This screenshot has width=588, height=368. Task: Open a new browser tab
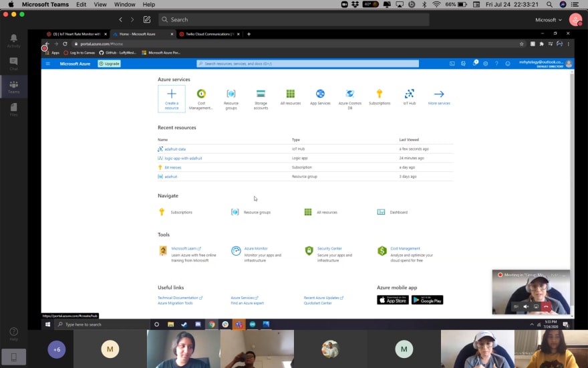point(249,34)
